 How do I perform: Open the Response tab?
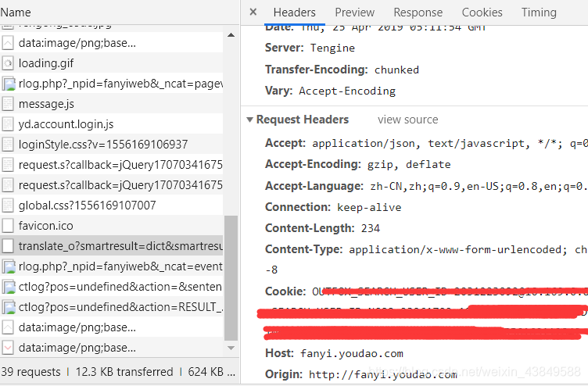(x=418, y=13)
